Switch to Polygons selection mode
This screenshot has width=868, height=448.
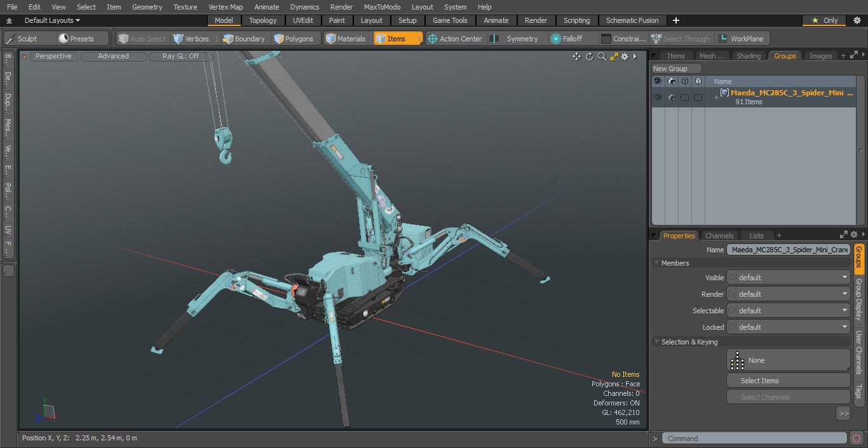point(294,39)
